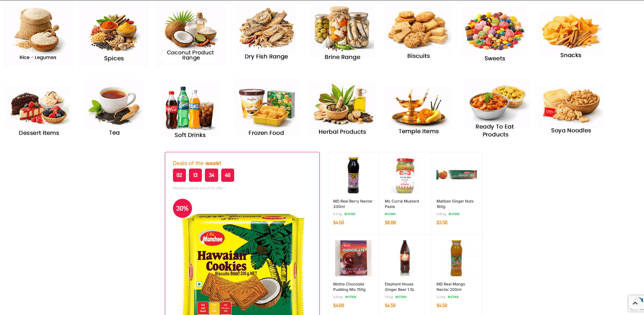Select Elephant House Ginger Beer 1.5L

coord(400,287)
